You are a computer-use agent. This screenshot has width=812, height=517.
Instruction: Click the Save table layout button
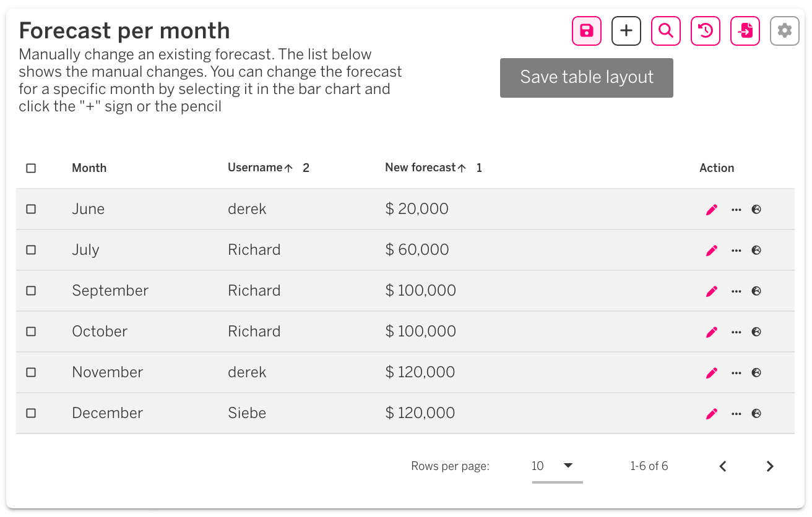coord(587,78)
